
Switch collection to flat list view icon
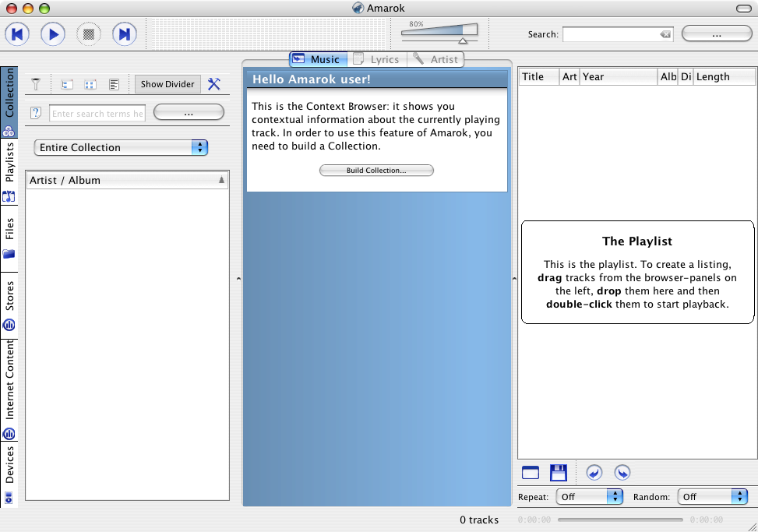click(114, 85)
